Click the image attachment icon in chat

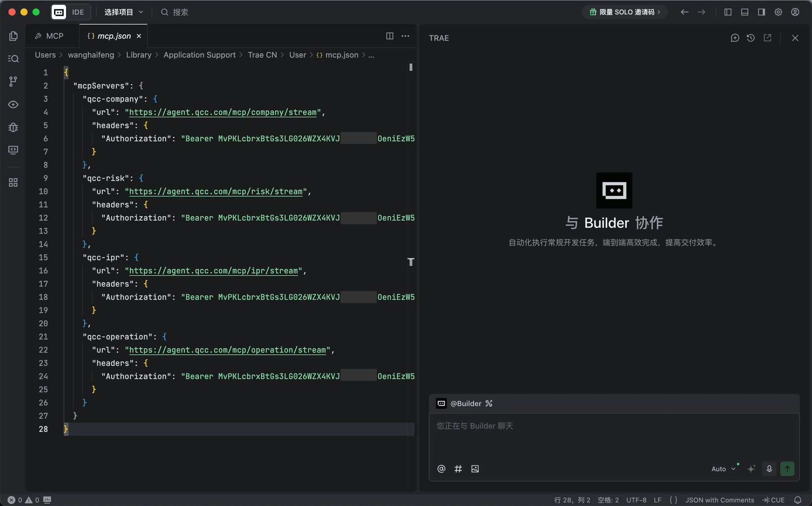click(475, 469)
